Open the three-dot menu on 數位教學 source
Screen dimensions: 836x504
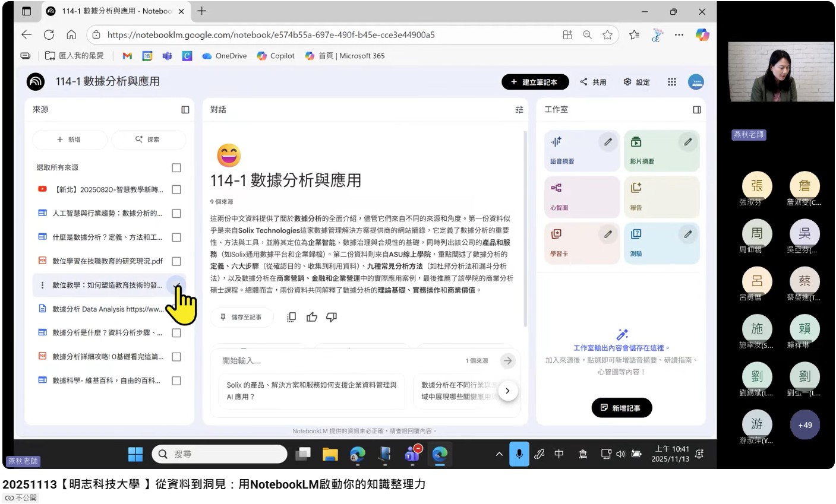42,285
